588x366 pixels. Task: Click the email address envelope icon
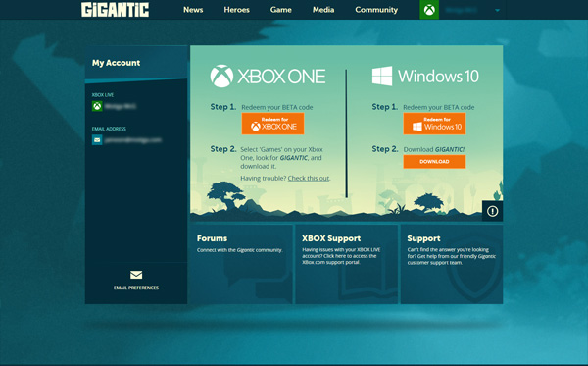97,140
